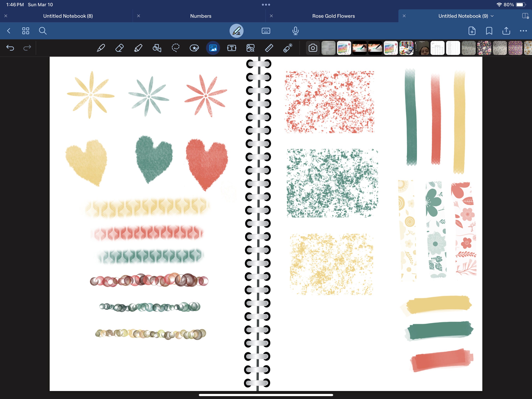Screen dimensions: 532x399
Task: Insert the purple flowers pattern thumbnail
Action: point(515,48)
